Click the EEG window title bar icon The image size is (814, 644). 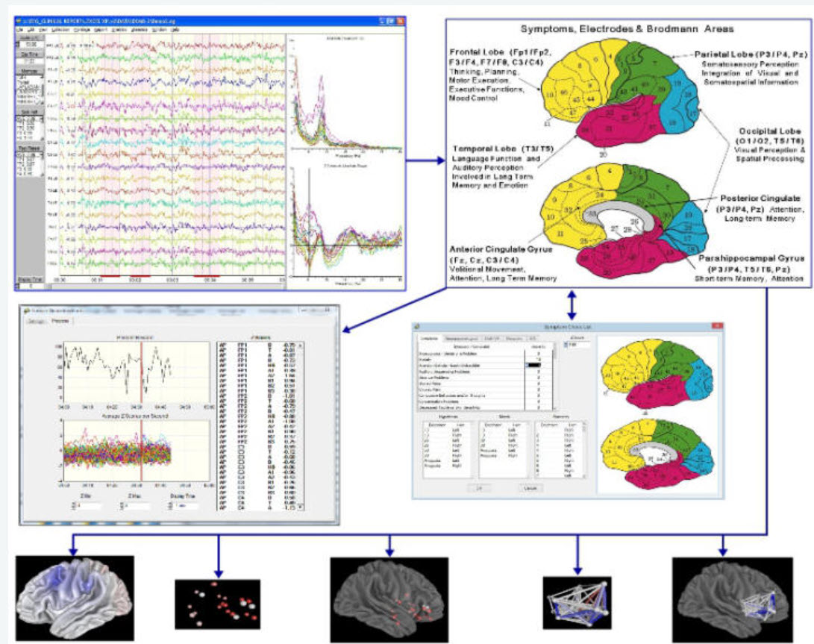(x=19, y=19)
